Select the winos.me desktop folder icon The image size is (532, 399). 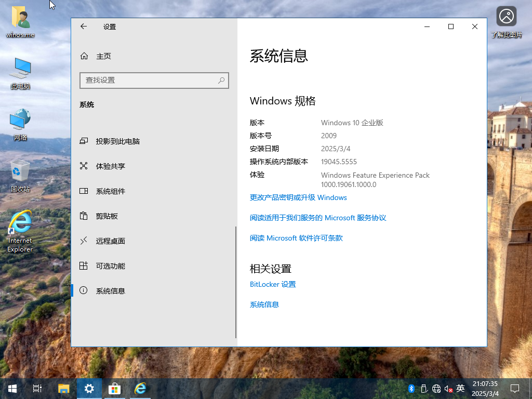pyautogui.click(x=20, y=21)
